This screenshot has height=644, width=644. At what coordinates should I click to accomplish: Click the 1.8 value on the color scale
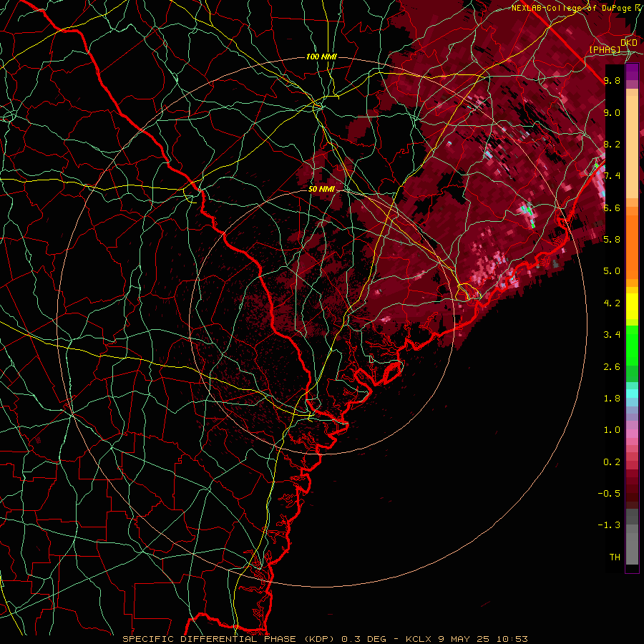coord(612,399)
